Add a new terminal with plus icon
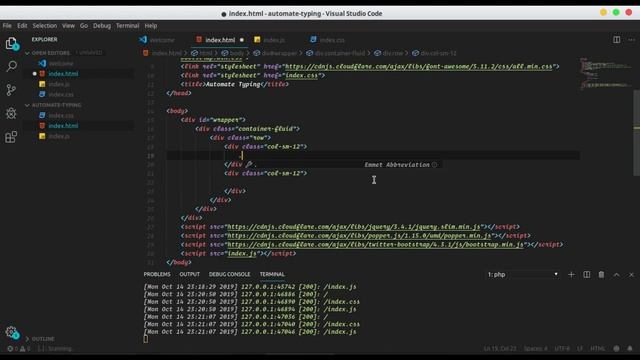 tap(571, 275)
